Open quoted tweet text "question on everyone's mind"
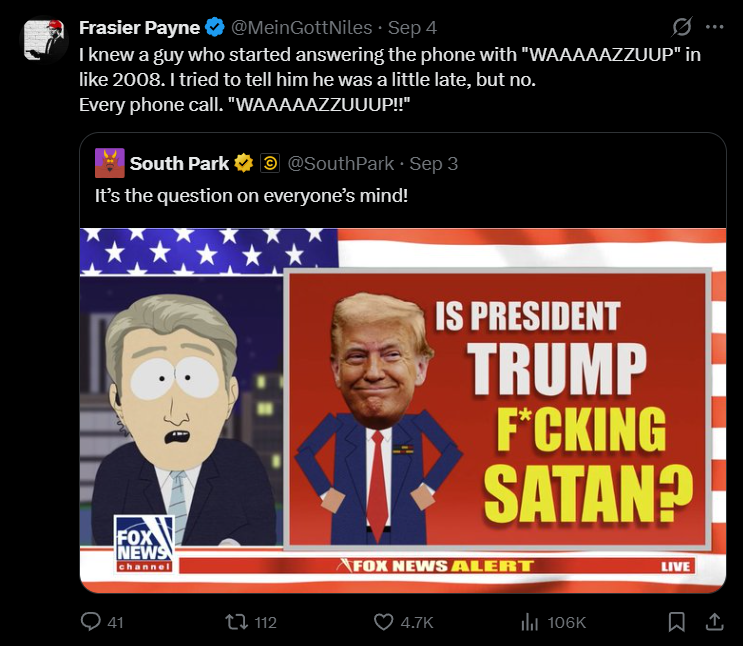Viewport: 743px width, 646px height. pos(282,195)
